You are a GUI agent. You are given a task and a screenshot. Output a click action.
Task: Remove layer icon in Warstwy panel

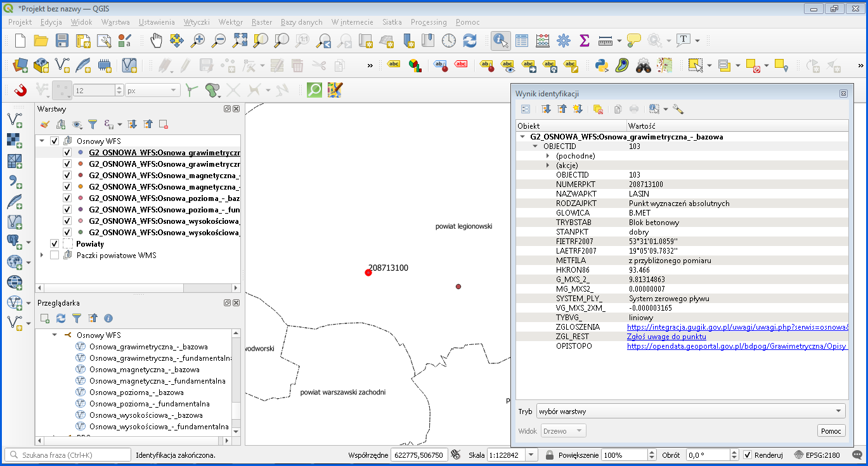[x=164, y=124]
